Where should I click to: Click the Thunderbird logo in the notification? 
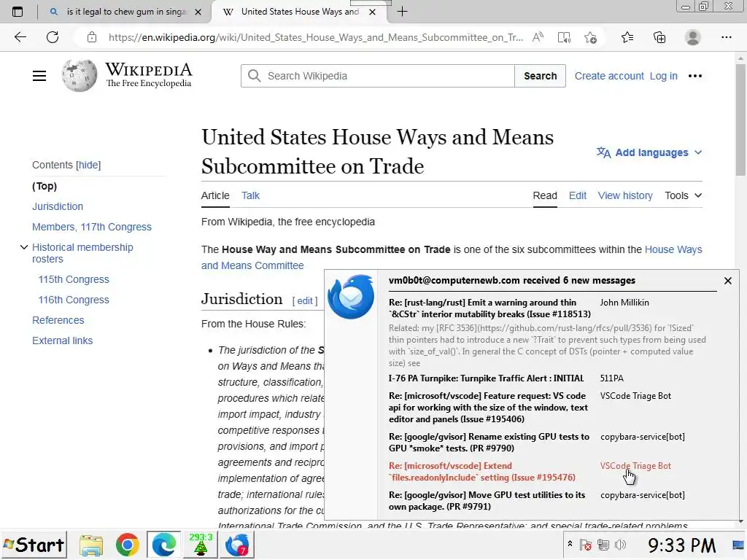pyautogui.click(x=351, y=297)
